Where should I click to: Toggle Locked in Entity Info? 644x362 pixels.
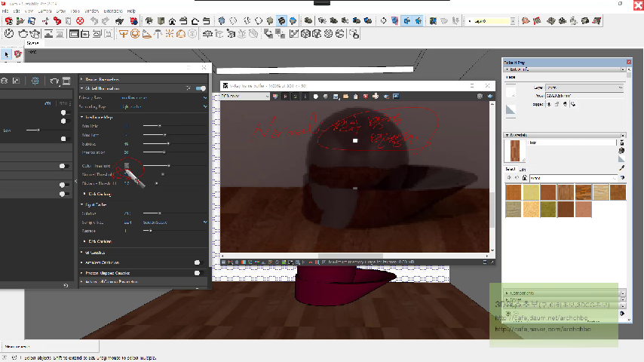tap(557, 104)
